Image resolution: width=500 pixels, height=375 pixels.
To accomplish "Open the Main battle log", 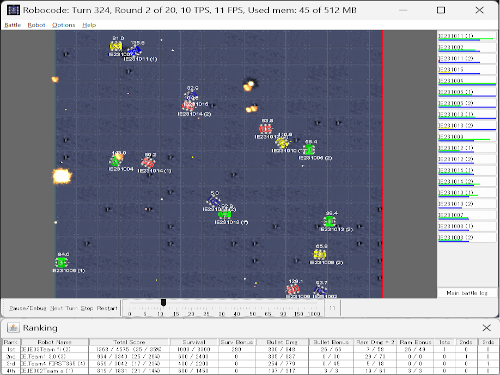I will pos(466,293).
